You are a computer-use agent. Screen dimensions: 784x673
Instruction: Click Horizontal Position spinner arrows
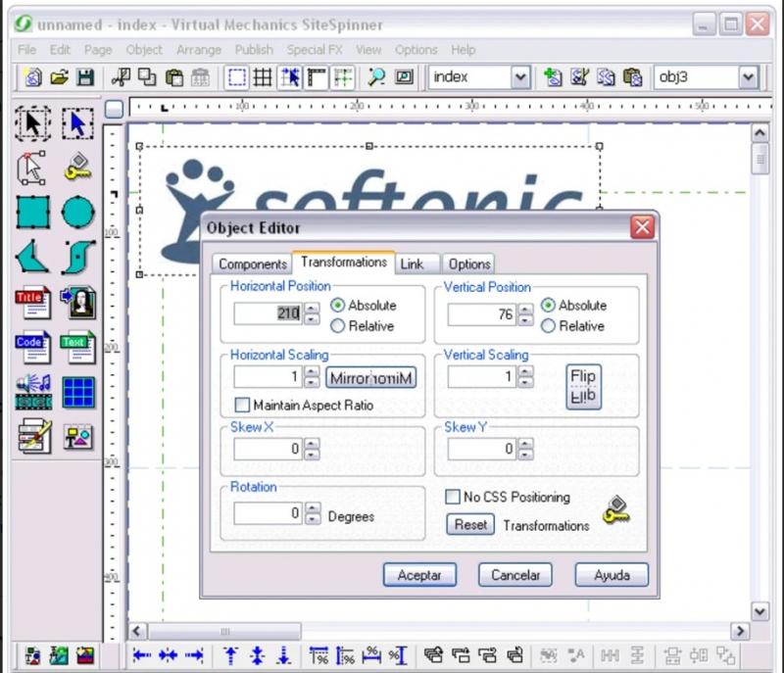pos(312,313)
